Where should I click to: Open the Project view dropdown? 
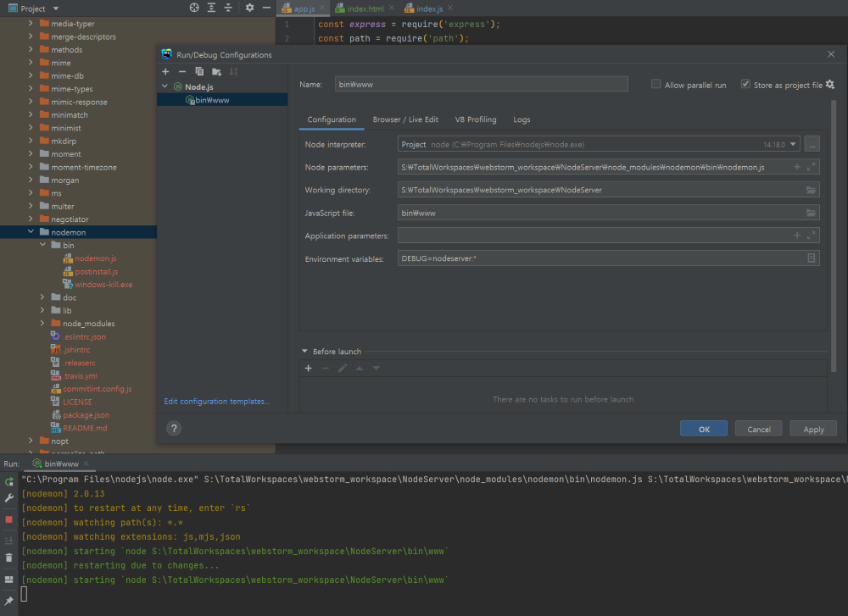point(56,8)
